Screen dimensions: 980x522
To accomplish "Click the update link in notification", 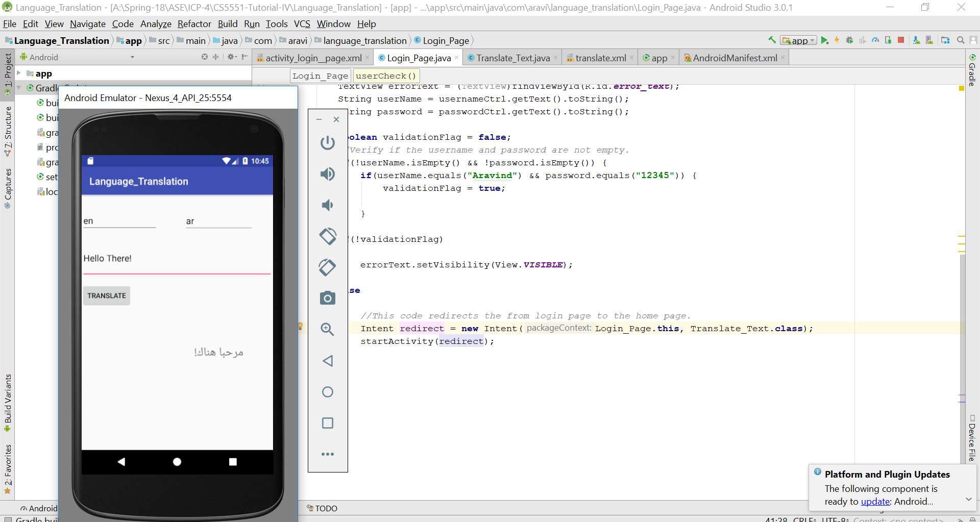I will coord(875,502).
